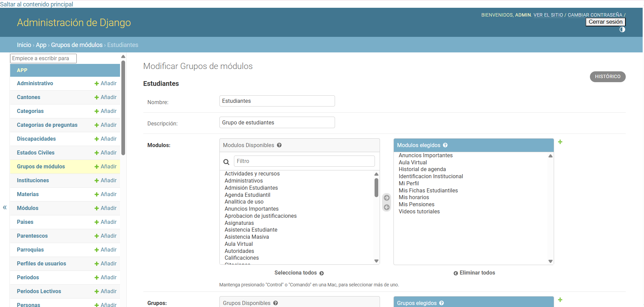Click the plus icon for Perfiles de usuarios

[x=97, y=264]
